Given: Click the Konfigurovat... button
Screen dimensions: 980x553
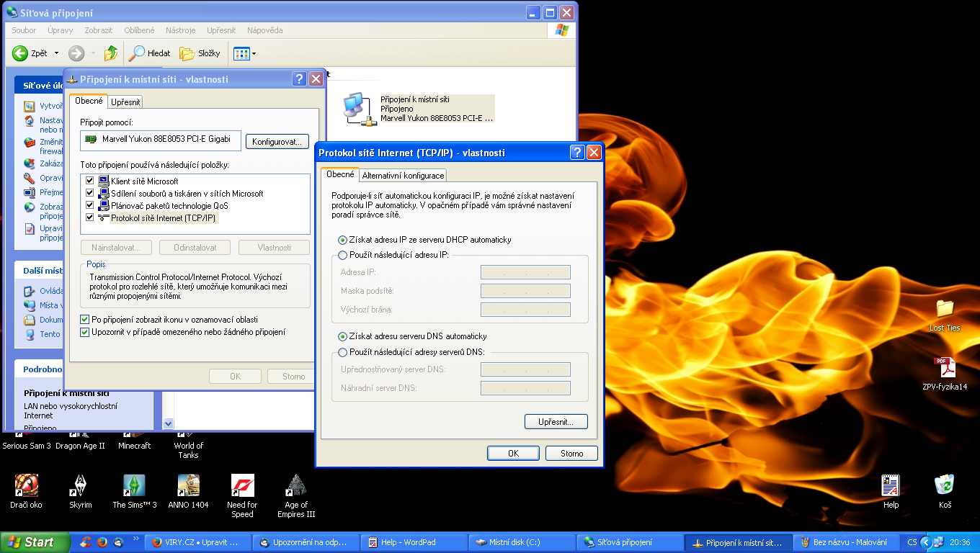Looking at the screenshot, I should 277,142.
